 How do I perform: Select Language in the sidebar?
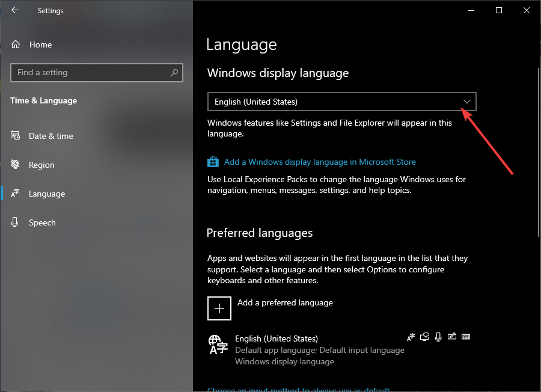pos(46,194)
